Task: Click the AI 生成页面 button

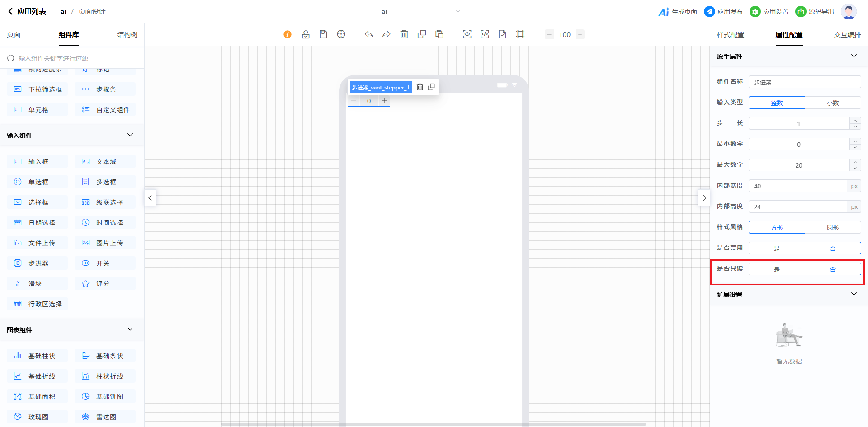Action: [x=678, y=12]
